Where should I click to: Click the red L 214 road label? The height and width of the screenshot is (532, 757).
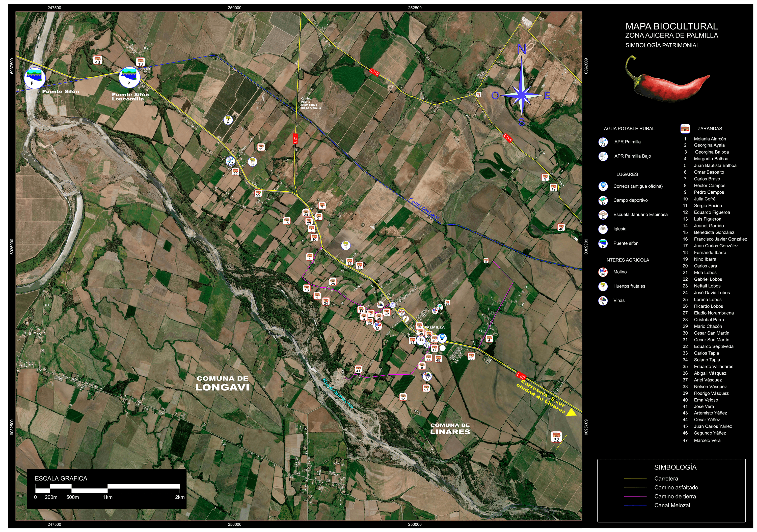click(x=295, y=138)
